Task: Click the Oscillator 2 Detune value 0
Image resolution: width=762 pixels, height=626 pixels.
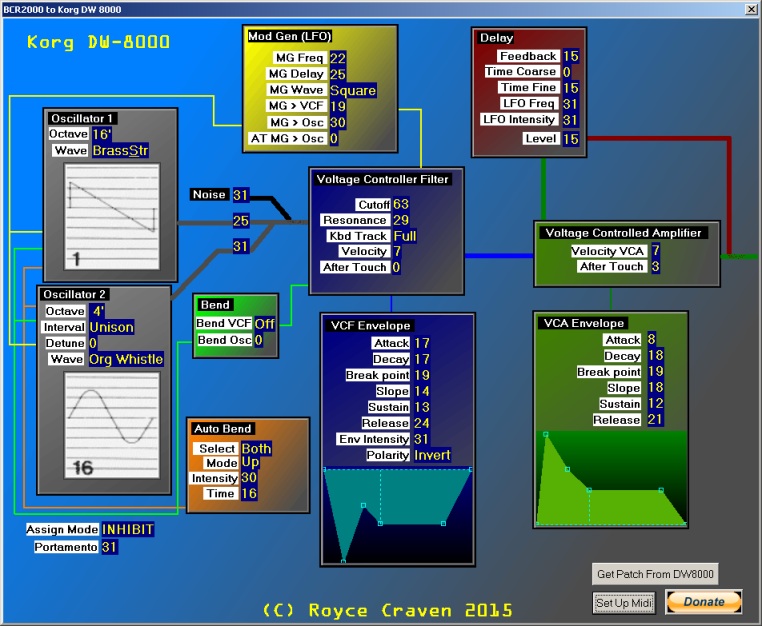Action: click(x=93, y=344)
